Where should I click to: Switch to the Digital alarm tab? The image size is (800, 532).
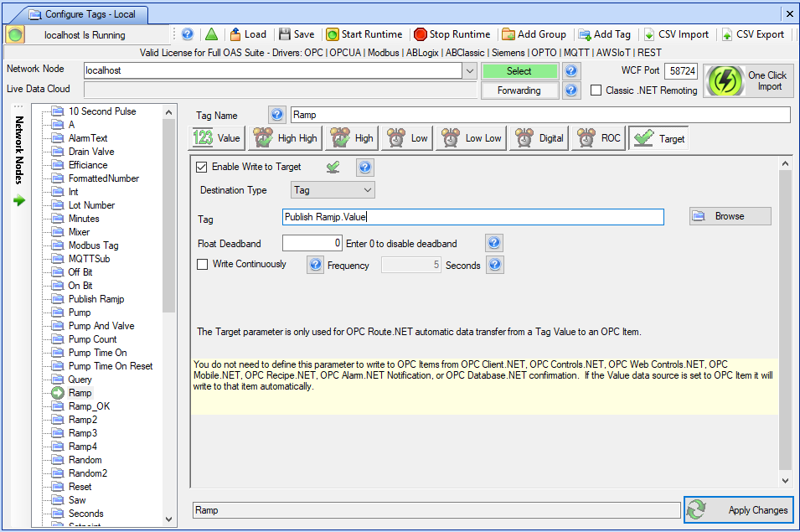(x=539, y=137)
